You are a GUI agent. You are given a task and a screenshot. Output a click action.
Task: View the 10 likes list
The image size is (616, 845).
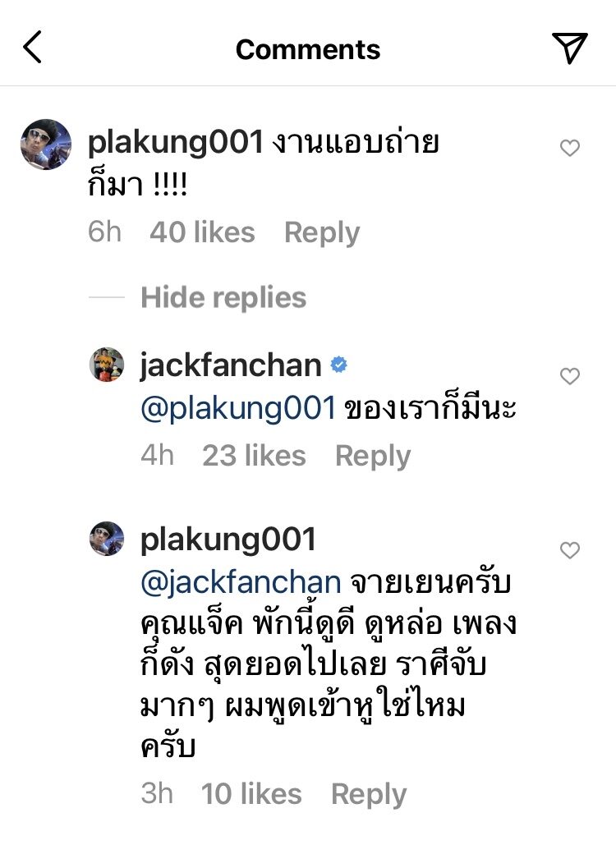[x=251, y=794]
